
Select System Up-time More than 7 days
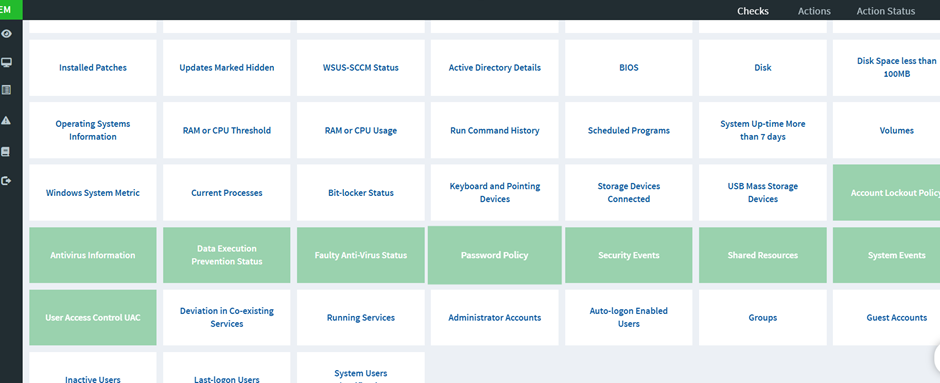tap(763, 130)
